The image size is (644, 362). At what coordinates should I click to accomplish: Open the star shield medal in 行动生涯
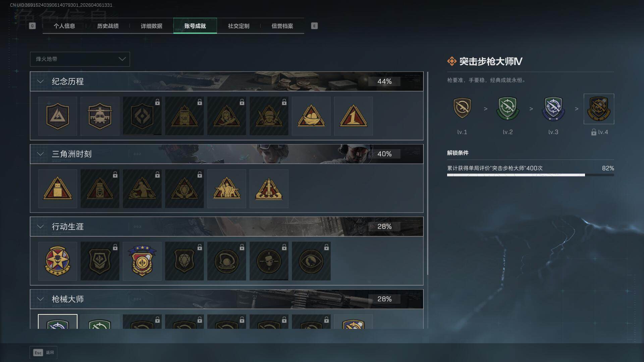pos(57,261)
